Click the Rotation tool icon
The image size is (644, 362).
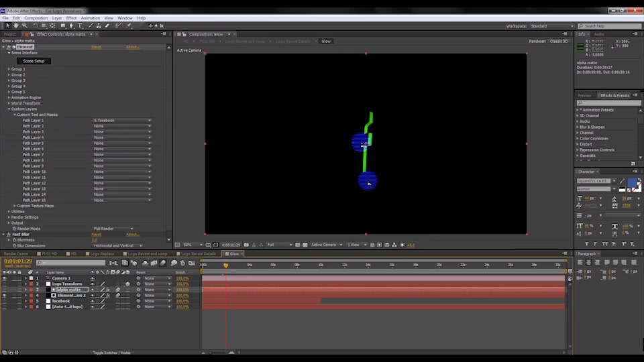coord(34,26)
